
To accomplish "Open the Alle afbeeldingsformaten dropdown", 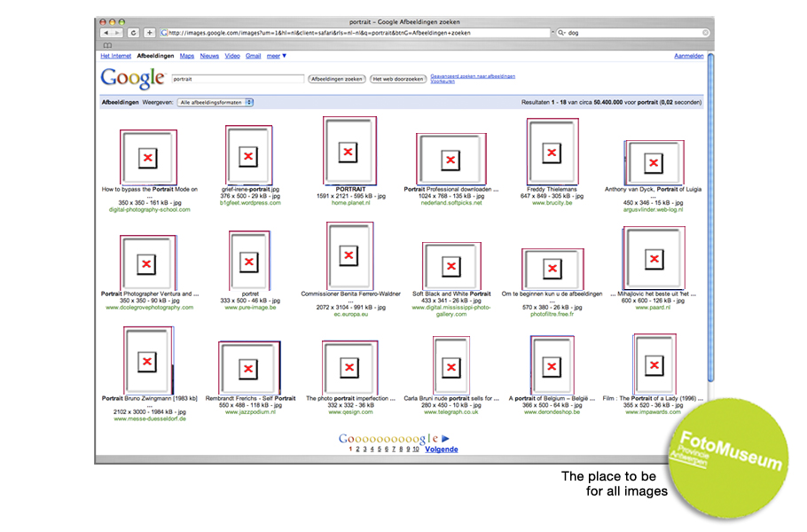I will click(x=215, y=102).
